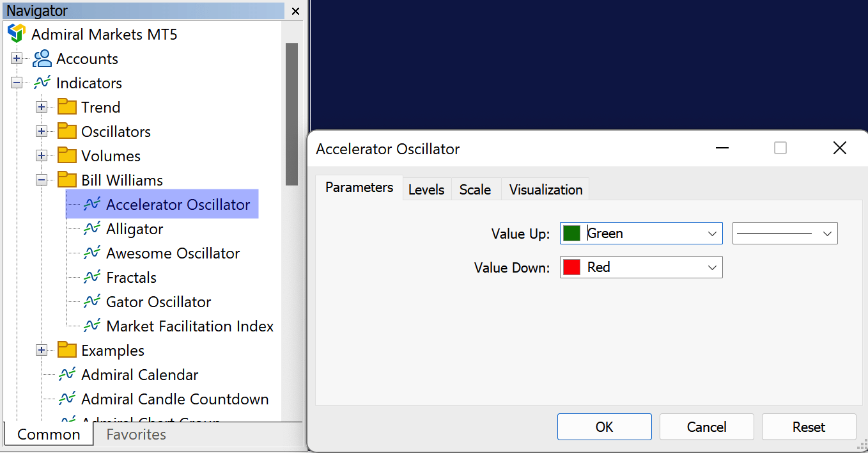Click the Volumes folder icon
Screen dimensions: 868x453
point(67,155)
